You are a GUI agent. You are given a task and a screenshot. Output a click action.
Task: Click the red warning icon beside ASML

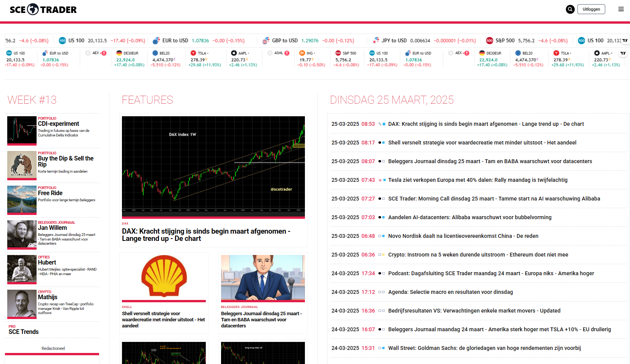coord(287,53)
